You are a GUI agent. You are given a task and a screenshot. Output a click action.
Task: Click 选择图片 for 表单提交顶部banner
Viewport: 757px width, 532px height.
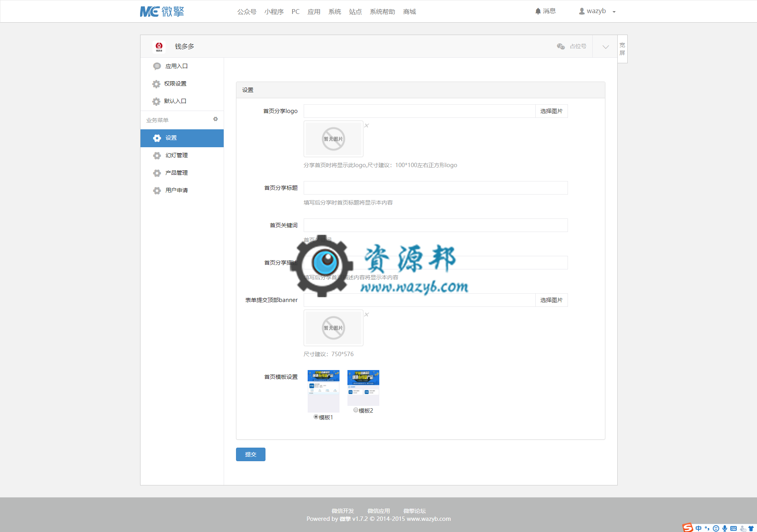point(551,300)
